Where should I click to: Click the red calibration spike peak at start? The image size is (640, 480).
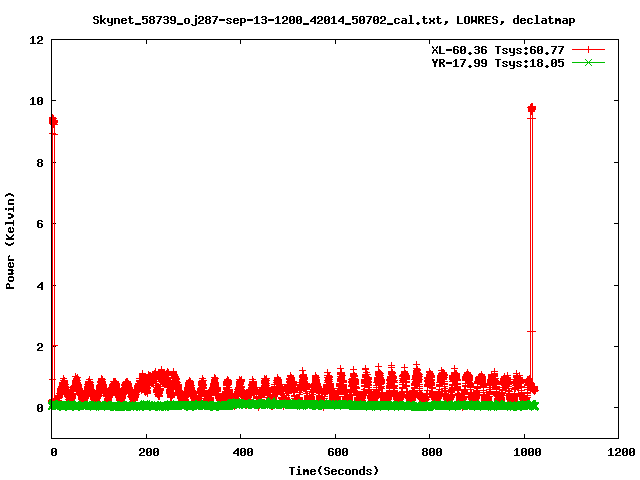tap(53, 121)
